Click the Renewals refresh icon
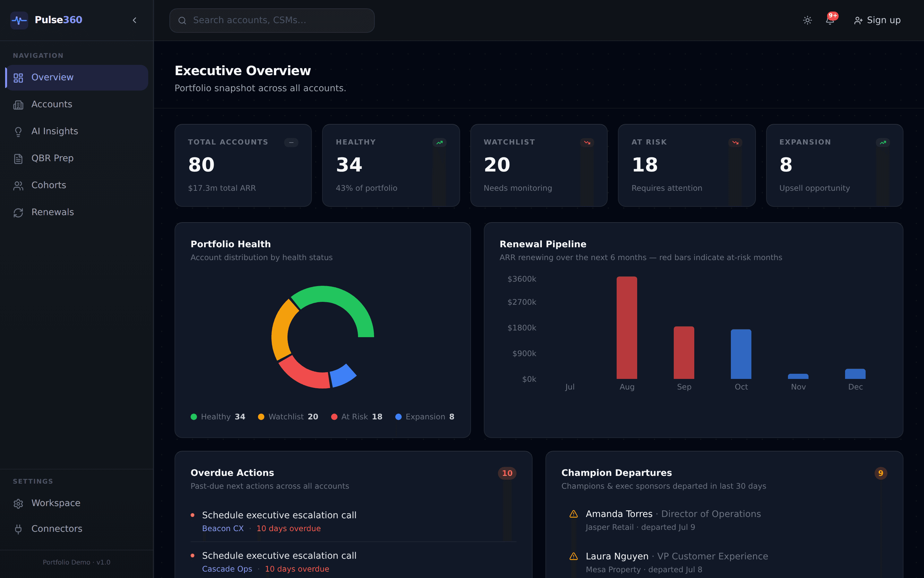 coord(18,213)
